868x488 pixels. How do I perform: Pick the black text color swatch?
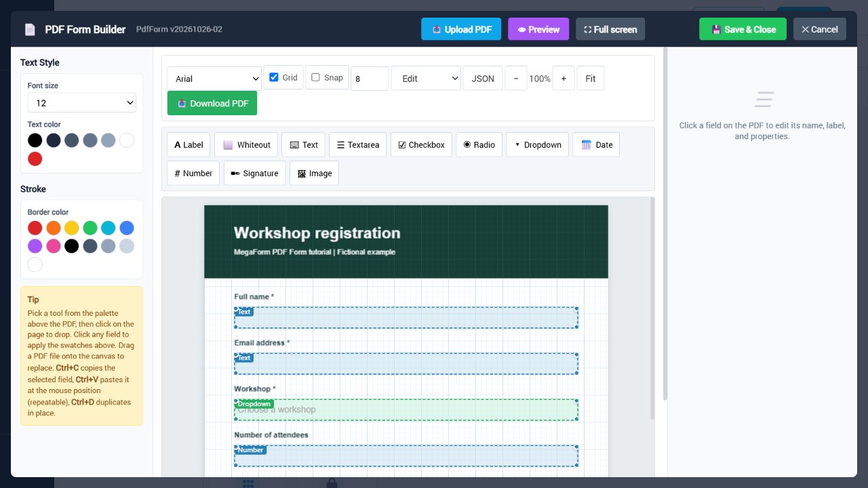tap(35, 140)
